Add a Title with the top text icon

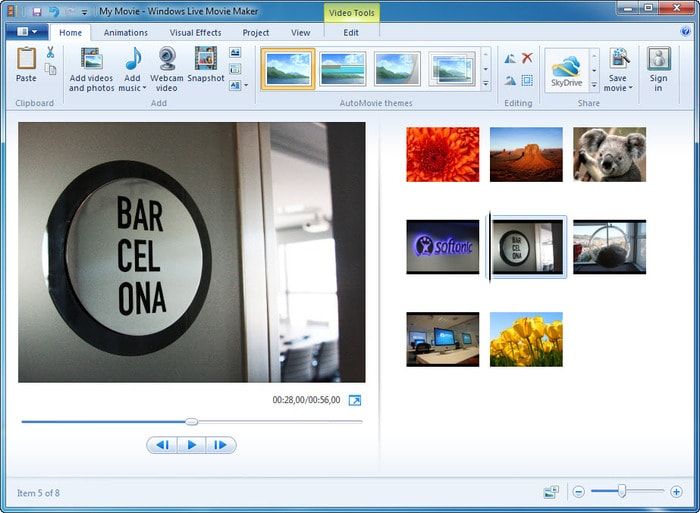coord(235,53)
